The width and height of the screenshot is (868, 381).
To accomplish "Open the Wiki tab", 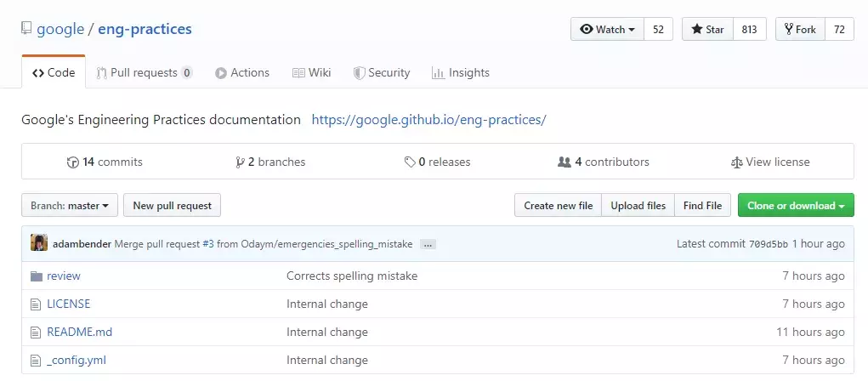I will click(x=312, y=72).
